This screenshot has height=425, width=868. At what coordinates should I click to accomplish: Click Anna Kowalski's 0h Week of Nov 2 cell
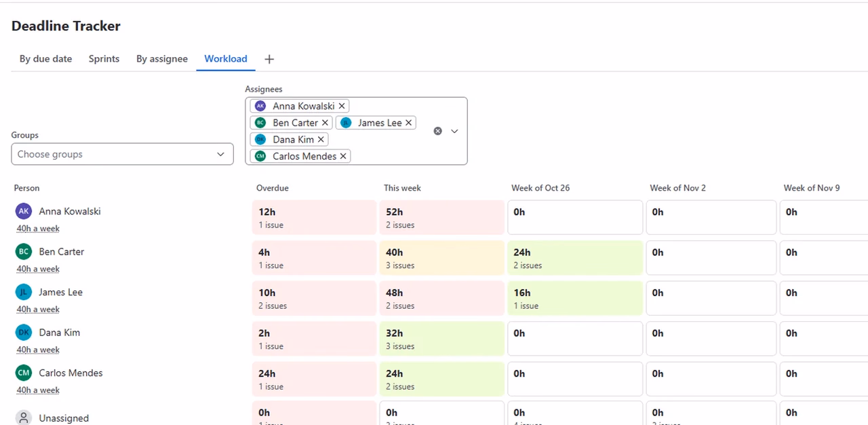coord(711,217)
